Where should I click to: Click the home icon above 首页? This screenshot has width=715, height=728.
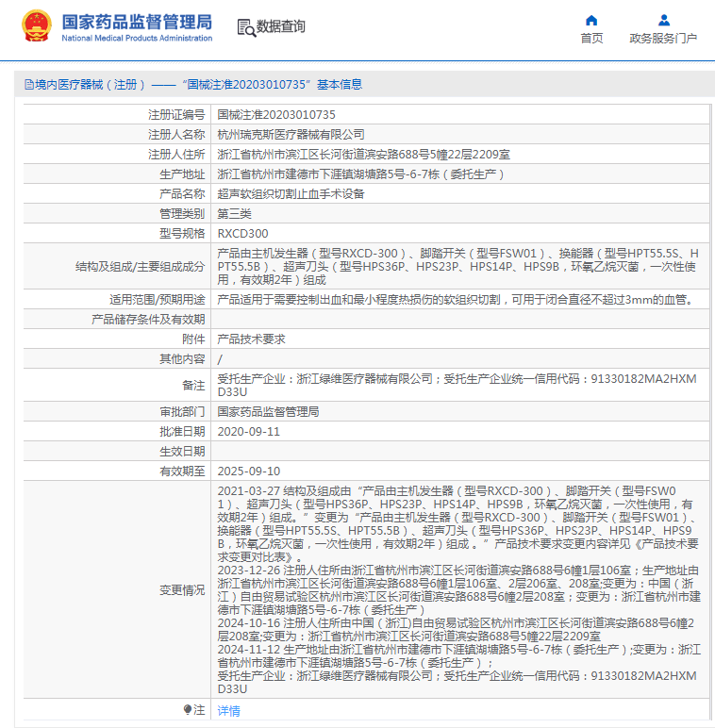[x=591, y=21]
